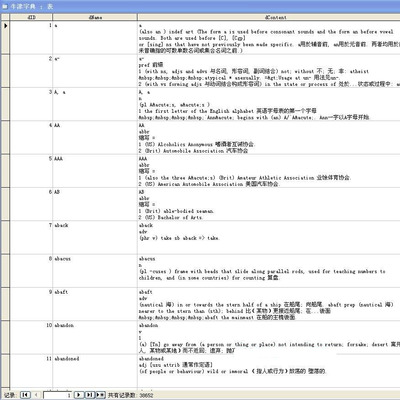Click the current record number field
This screenshot has height=400, width=400.
tap(57, 395)
